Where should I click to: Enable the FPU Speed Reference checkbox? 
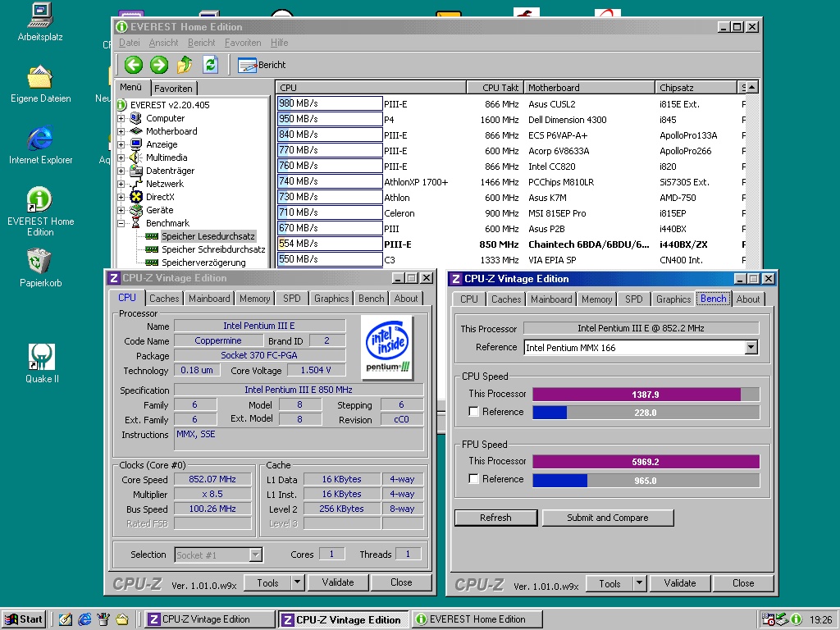pyautogui.click(x=473, y=479)
